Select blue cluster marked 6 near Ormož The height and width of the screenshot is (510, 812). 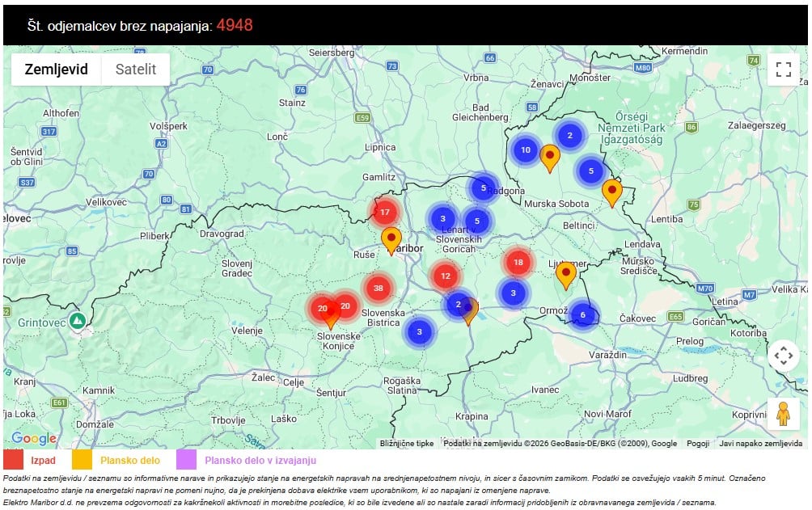pyautogui.click(x=582, y=314)
